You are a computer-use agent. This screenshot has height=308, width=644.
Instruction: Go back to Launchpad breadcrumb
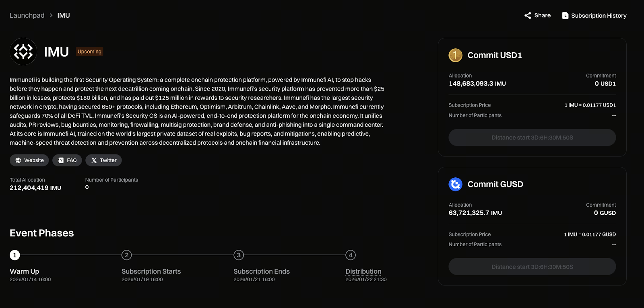(x=27, y=15)
